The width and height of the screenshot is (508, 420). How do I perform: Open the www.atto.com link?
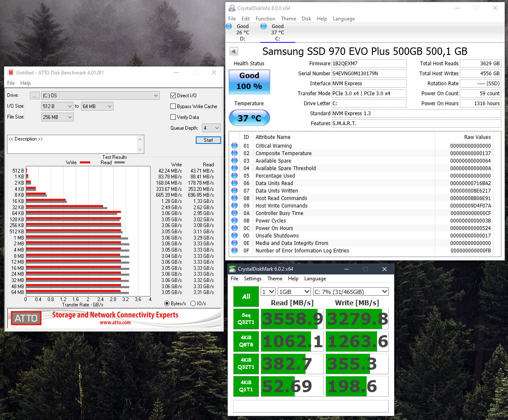click(115, 323)
